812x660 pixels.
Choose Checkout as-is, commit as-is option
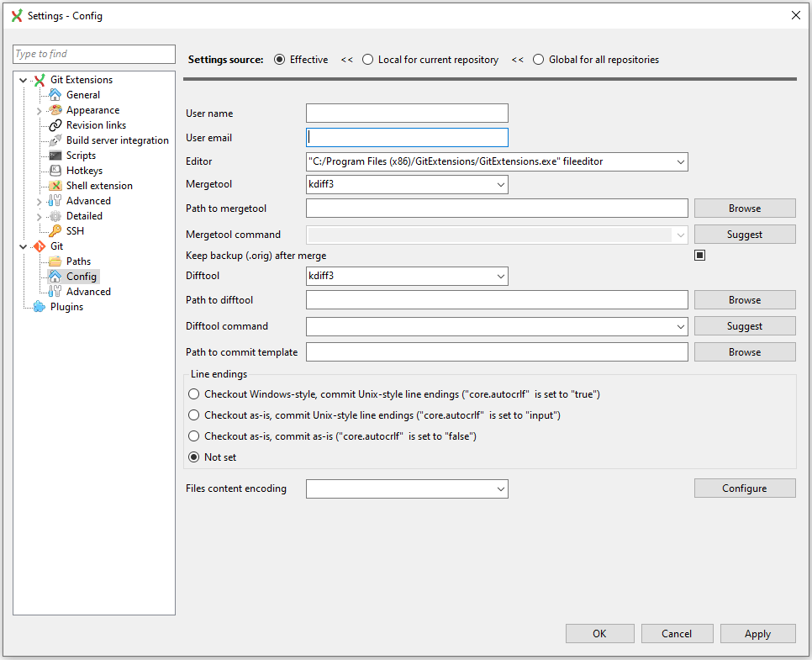[x=195, y=436]
